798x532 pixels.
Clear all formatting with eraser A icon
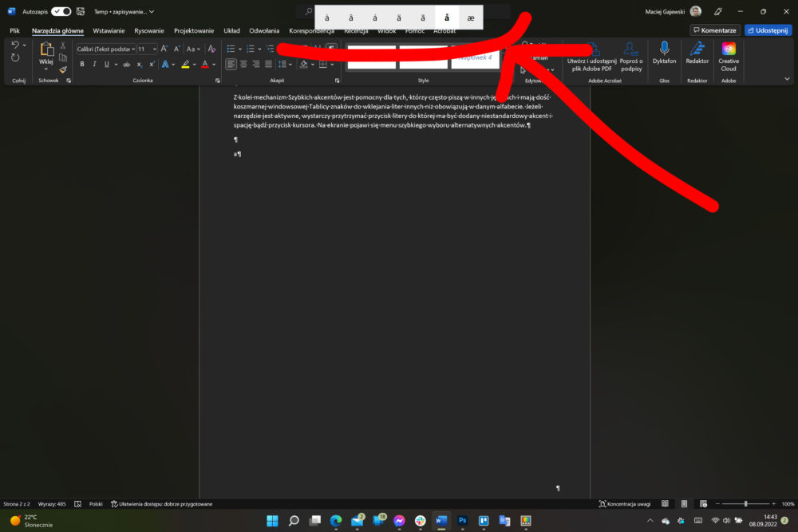211,49
